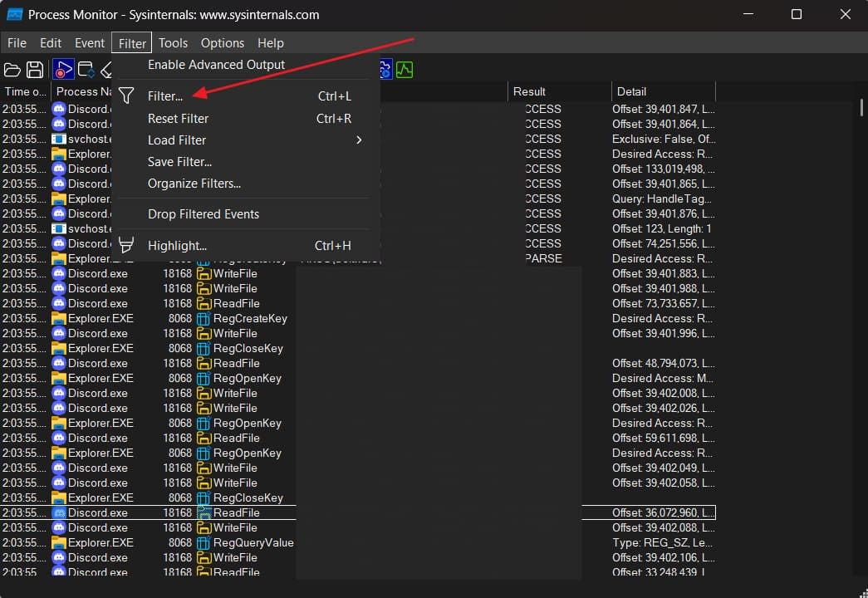Click WriteFile icon in Offset 39,402,049 row

click(x=204, y=468)
